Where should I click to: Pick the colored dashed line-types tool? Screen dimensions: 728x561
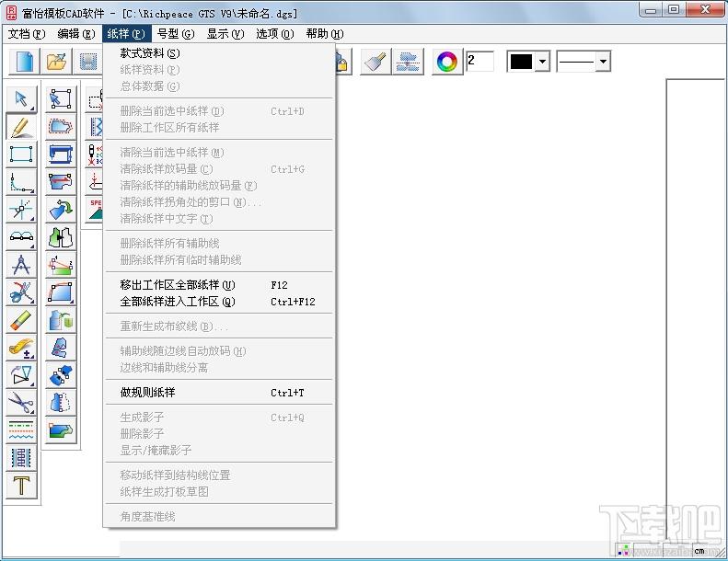(x=21, y=430)
